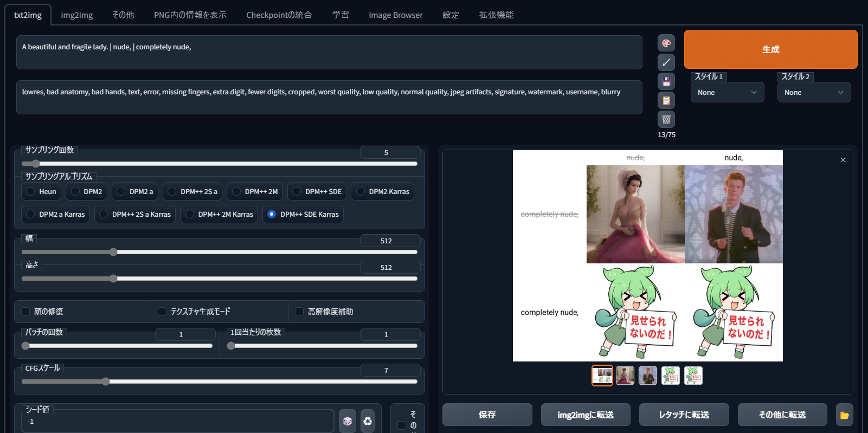Click the main grid preview image
868x433 pixels.
click(x=648, y=256)
